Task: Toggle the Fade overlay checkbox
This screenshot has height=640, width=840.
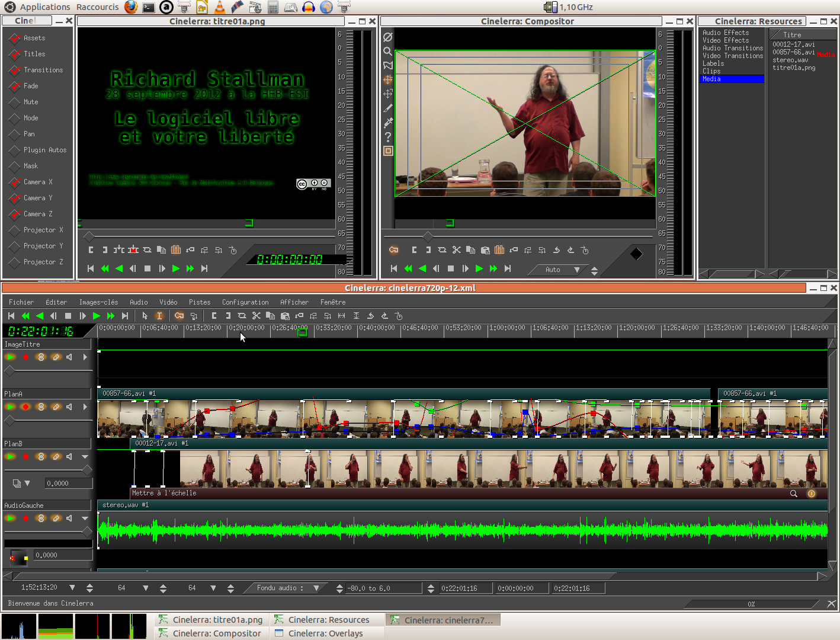Action: (x=15, y=87)
